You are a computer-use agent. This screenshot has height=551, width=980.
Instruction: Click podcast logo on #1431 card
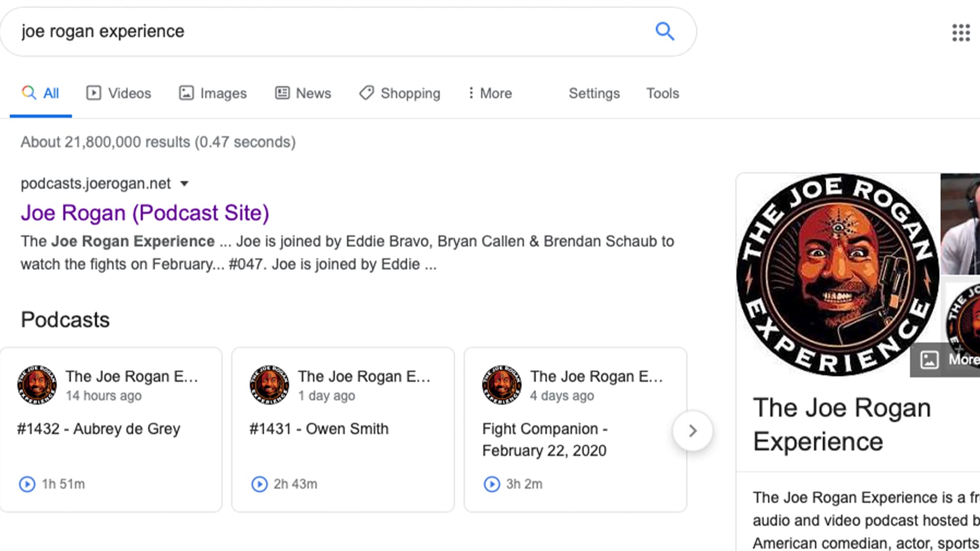point(269,385)
